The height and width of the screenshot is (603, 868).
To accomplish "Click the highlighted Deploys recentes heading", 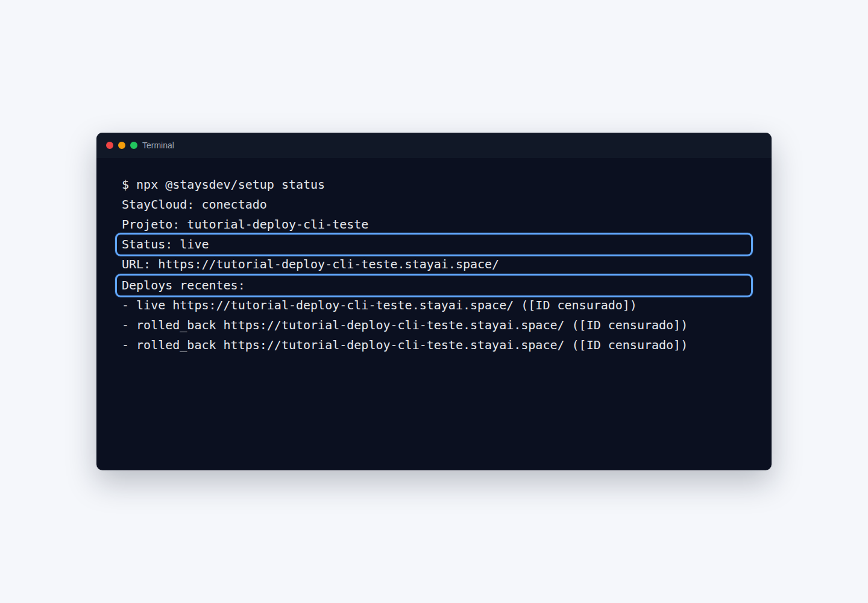I will (434, 285).
